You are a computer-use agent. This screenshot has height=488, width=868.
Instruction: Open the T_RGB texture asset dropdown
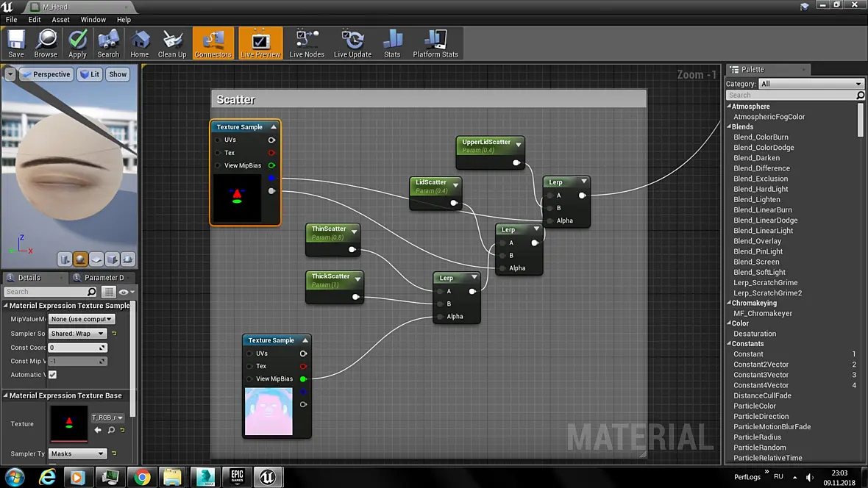click(x=107, y=417)
